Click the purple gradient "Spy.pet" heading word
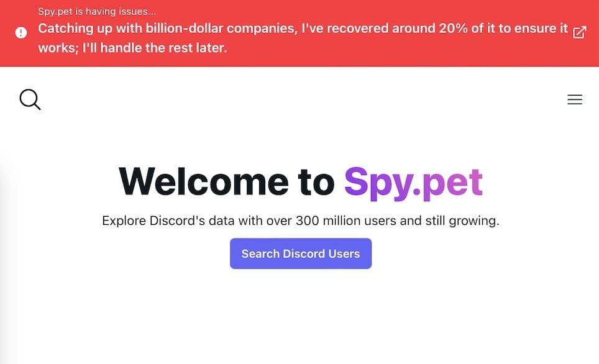This screenshot has width=599, height=364. click(413, 181)
